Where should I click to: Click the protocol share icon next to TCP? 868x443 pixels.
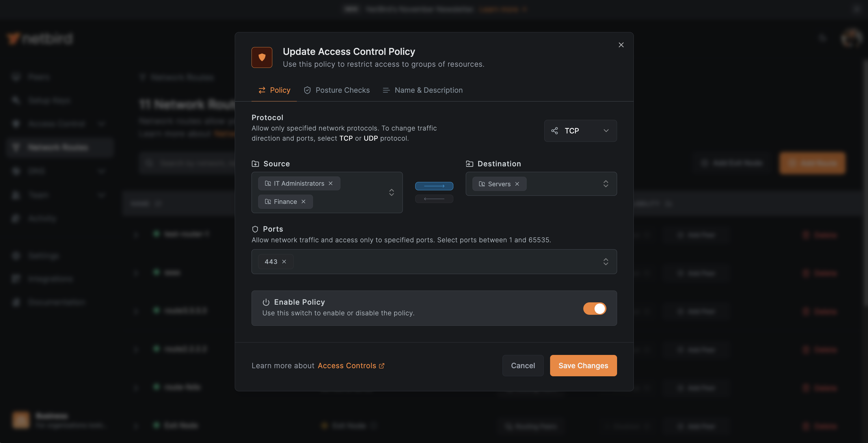coord(555,131)
